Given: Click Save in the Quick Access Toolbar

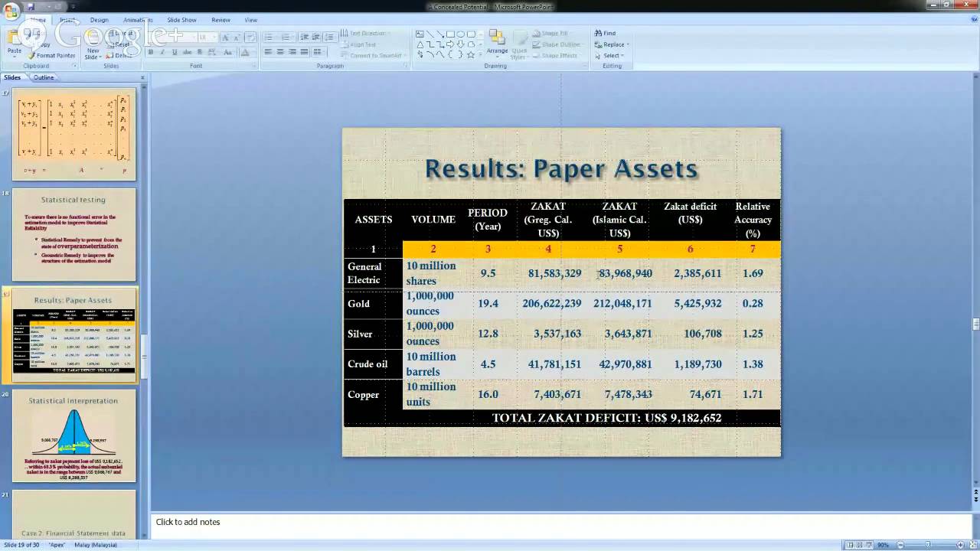Looking at the screenshot, I should point(31,7).
